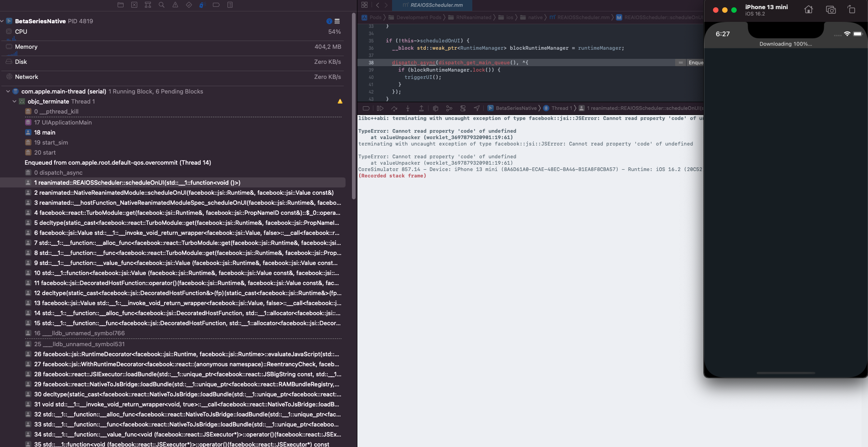This screenshot has height=447, width=868.
Task: Select the Debug navigator
Action: click(201, 5)
